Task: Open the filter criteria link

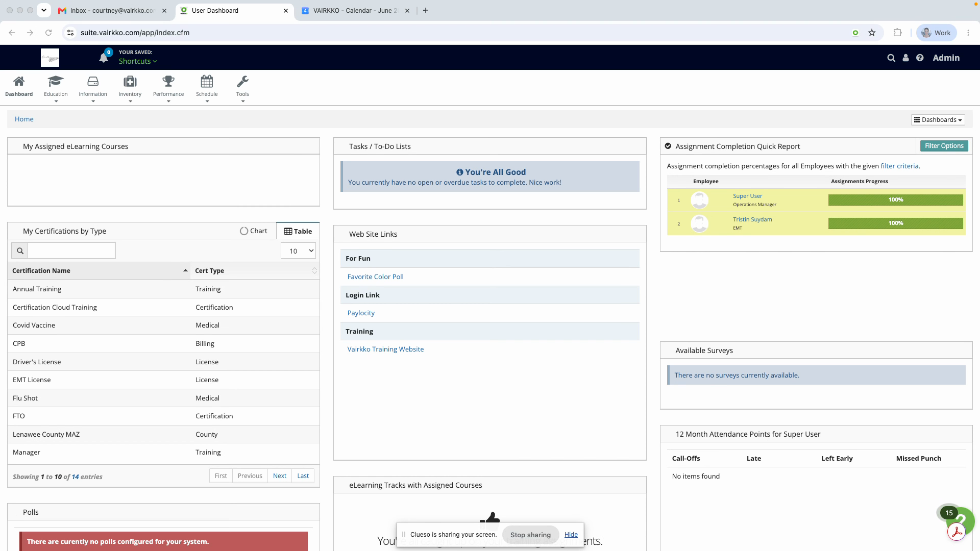Action: click(x=899, y=166)
